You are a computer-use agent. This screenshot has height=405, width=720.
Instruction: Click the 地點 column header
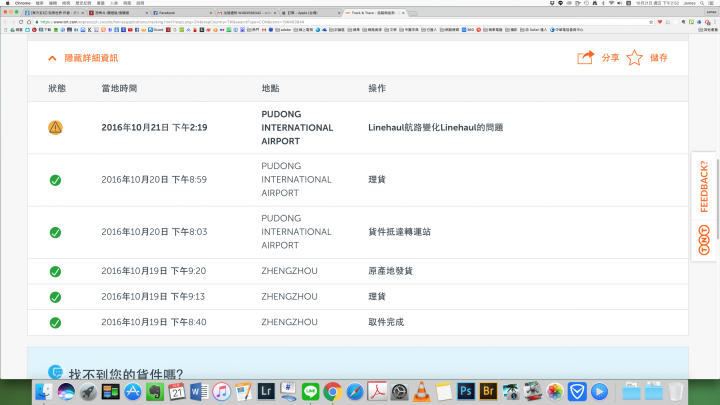point(270,88)
